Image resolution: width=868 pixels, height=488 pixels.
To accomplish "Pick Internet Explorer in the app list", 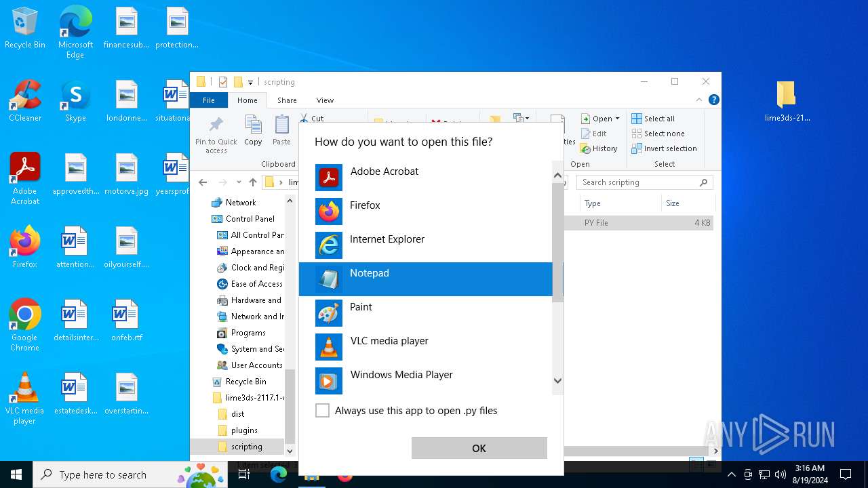I will click(426, 245).
